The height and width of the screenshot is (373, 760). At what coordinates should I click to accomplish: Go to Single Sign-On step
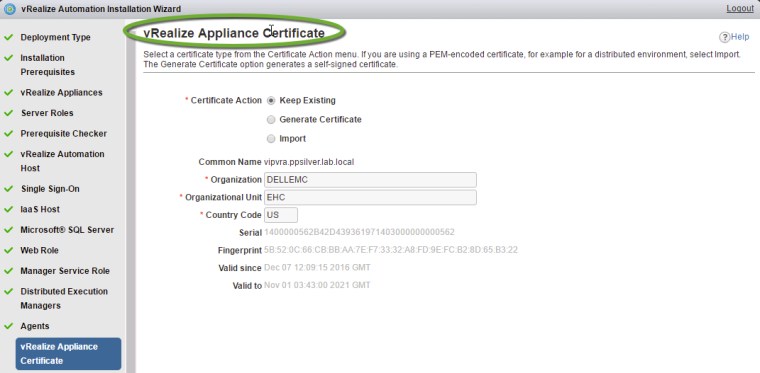[x=50, y=189]
